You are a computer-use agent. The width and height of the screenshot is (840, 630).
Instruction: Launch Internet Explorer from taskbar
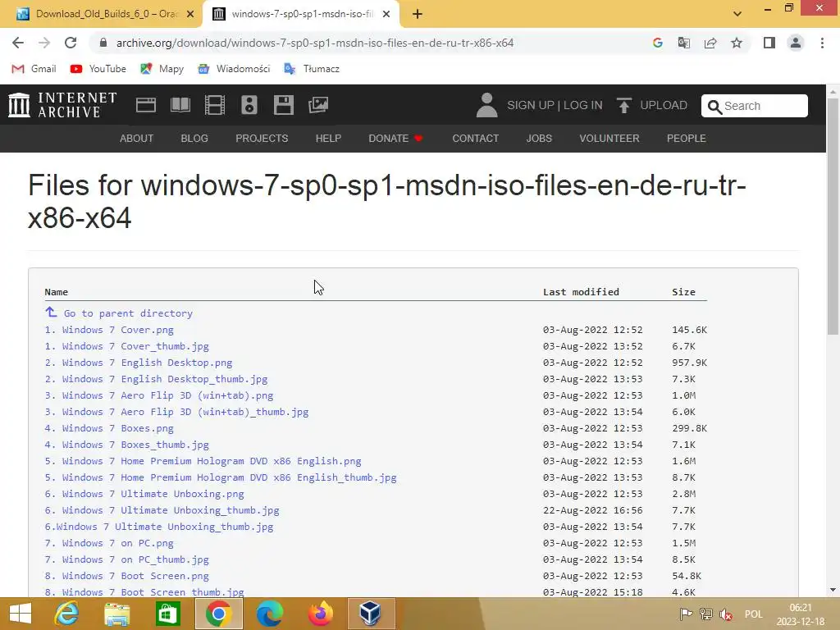[66, 614]
